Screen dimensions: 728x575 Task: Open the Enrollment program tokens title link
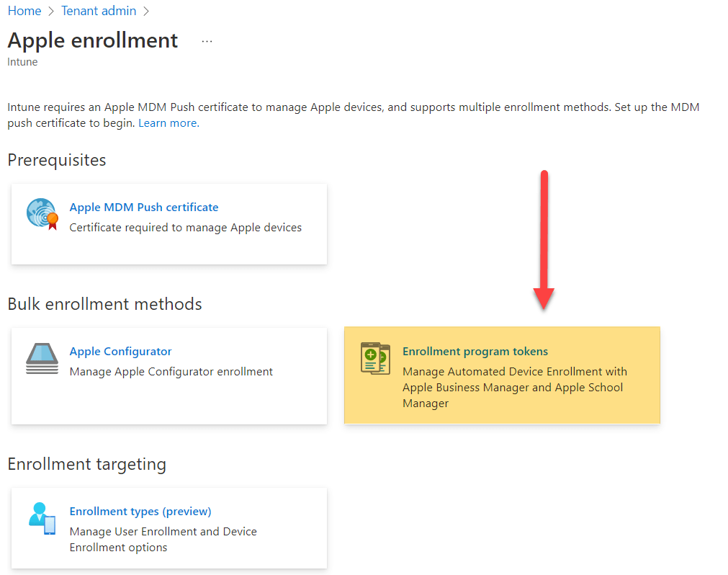click(x=475, y=352)
